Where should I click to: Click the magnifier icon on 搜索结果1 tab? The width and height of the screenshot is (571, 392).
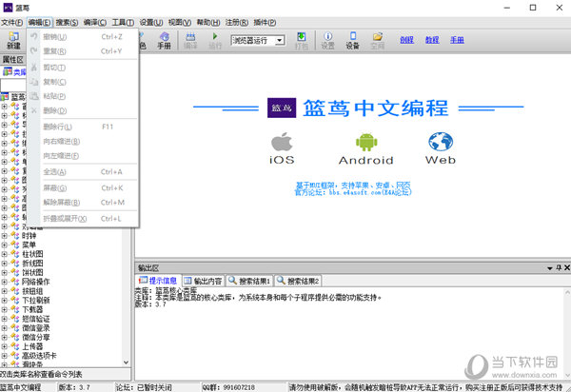click(232, 281)
